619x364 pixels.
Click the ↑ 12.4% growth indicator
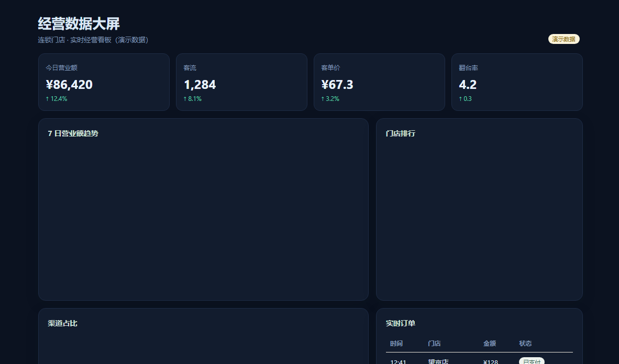[x=57, y=99]
